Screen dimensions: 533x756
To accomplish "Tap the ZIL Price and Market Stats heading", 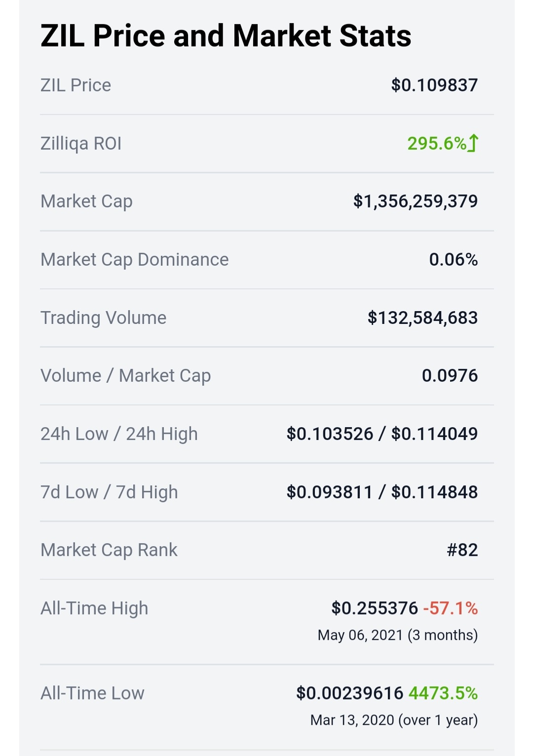I will point(226,36).
